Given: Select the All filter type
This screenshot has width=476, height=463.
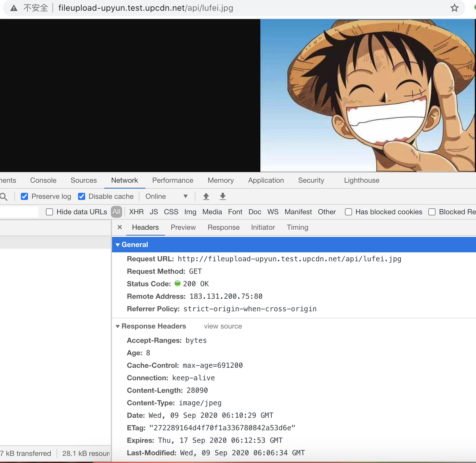Looking at the screenshot, I should (116, 212).
